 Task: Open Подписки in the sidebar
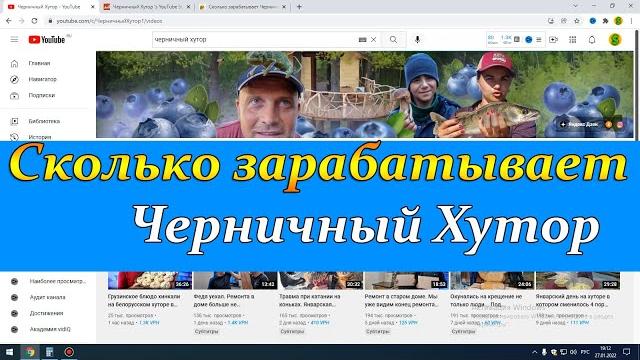(x=42, y=95)
